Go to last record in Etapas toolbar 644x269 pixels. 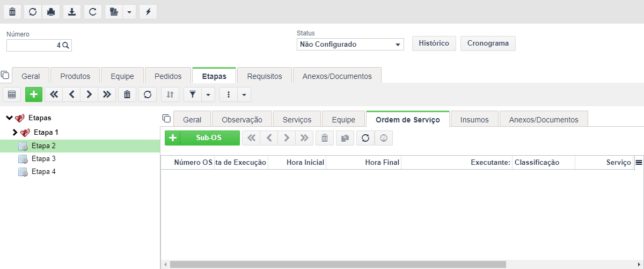[107, 94]
